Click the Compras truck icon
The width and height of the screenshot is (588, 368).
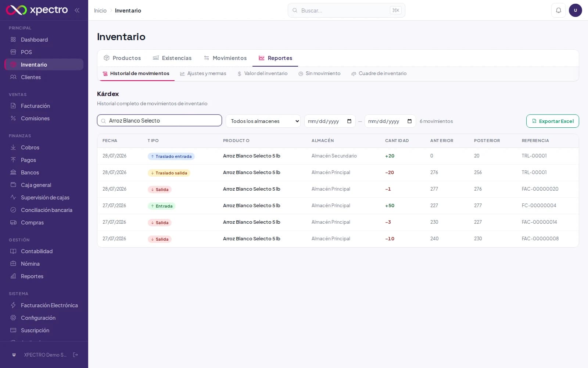point(13,222)
